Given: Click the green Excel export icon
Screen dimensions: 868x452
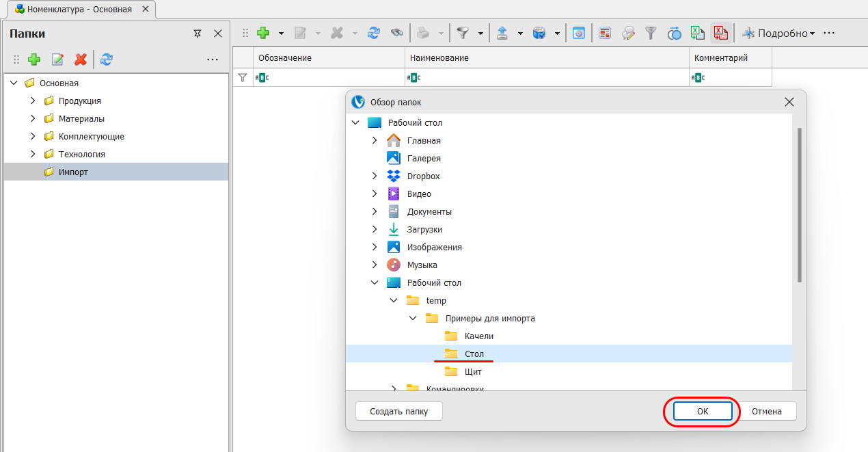Looking at the screenshot, I should click(x=697, y=33).
